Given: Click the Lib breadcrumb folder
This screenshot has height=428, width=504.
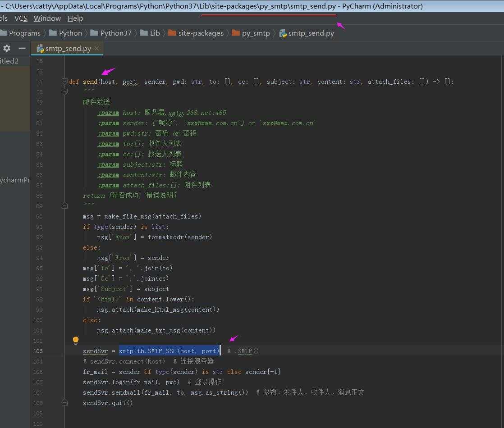Looking at the screenshot, I should pyautogui.click(x=150, y=33).
